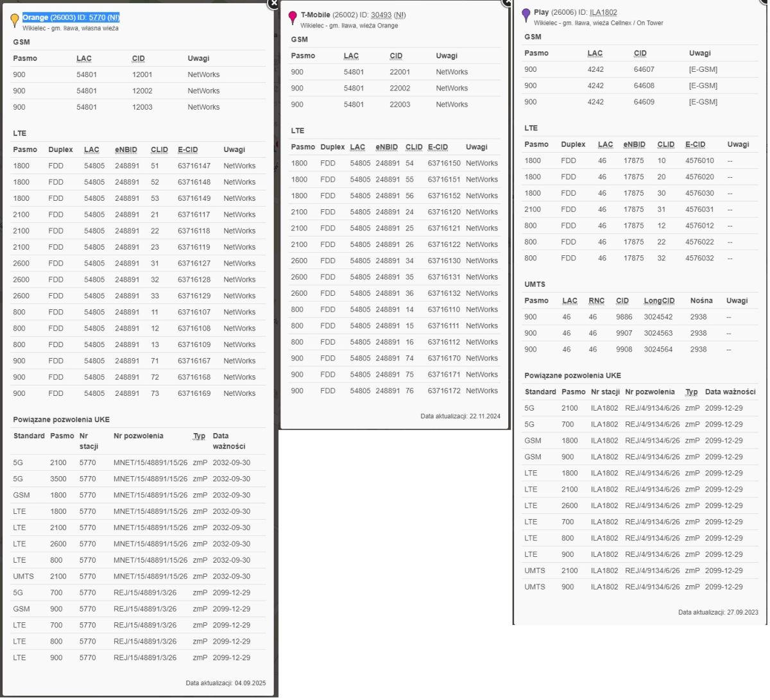Click 'Powiązane pozwolenia UKE' heading in Play popup

pos(573,376)
